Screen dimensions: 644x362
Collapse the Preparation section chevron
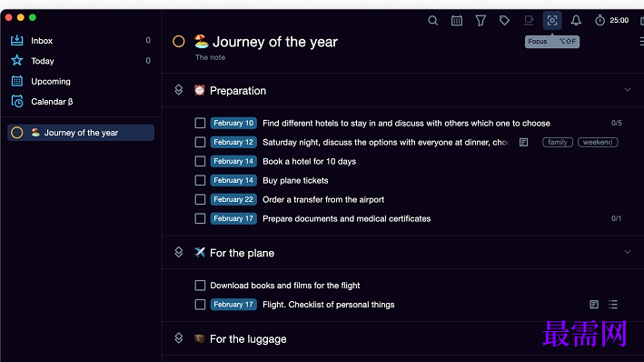click(x=627, y=90)
